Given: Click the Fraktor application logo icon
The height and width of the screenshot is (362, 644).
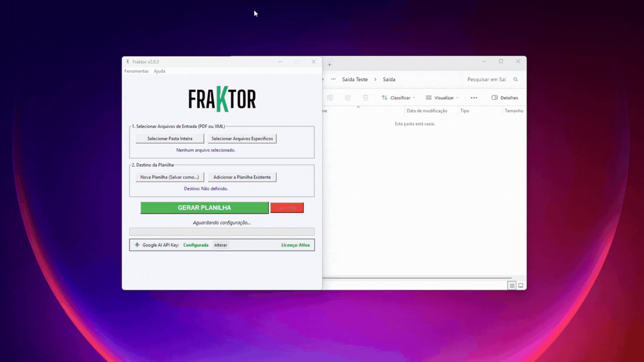Looking at the screenshot, I should 222,99.
